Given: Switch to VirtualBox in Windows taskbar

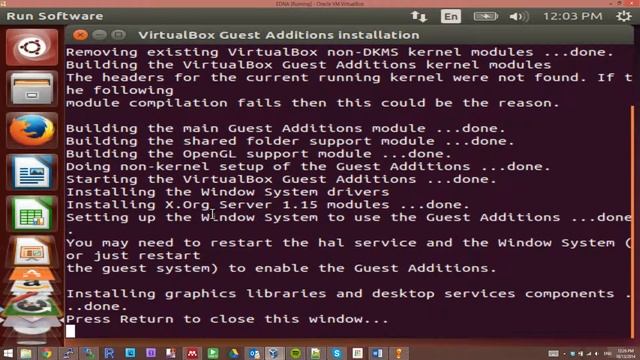Looking at the screenshot, I should coord(274,353).
